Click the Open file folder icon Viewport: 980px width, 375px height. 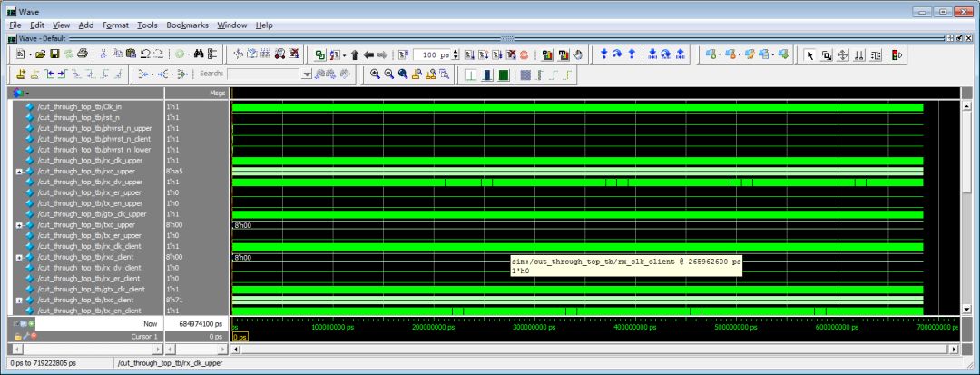point(41,54)
